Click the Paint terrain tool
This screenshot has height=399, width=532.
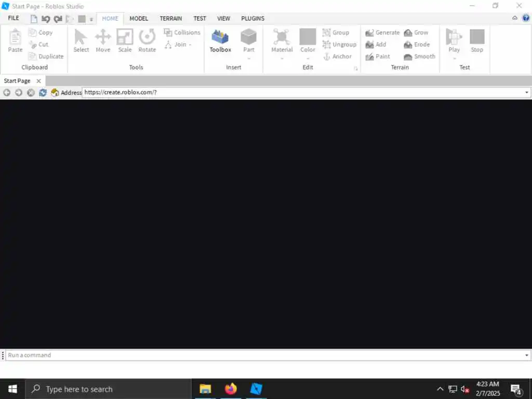point(378,56)
